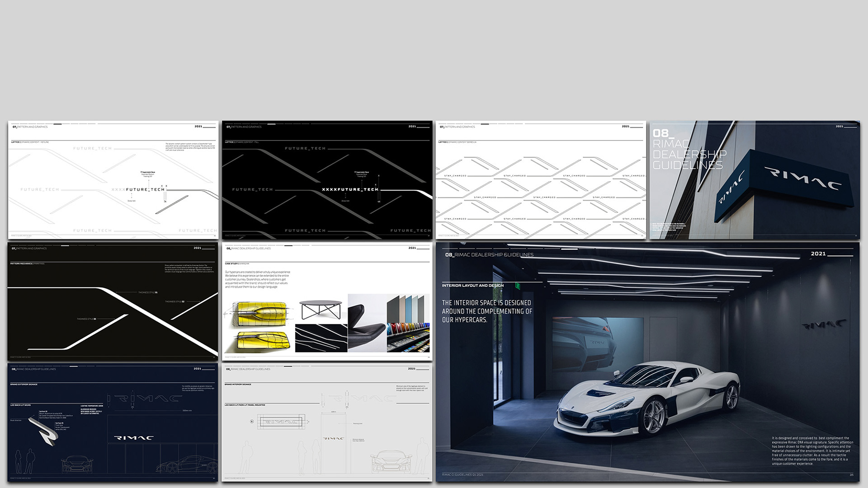Click the lower yellow car sketch image

click(262, 342)
